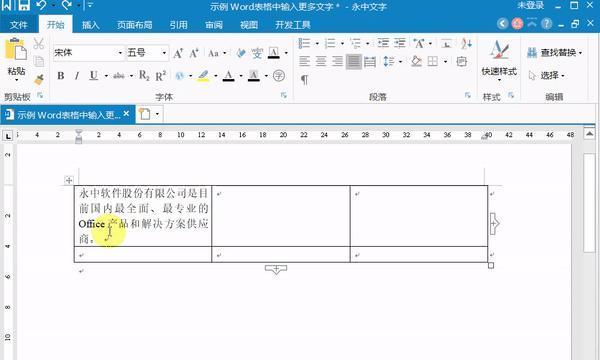Click the add-row plus marker below table
This screenshot has width=600, height=360.
click(276, 269)
